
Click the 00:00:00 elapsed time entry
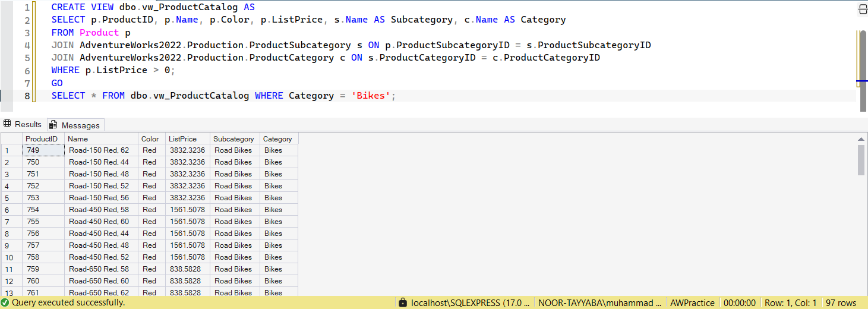(x=740, y=303)
